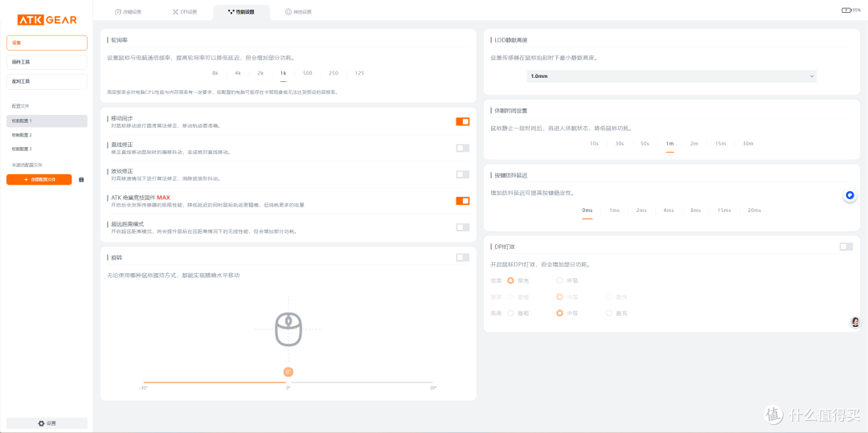The width and height of the screenshot is (868, 433).
Task: Enable the 旋转 rotation switch
Action: pyautogui.click(x=463, y=257)
